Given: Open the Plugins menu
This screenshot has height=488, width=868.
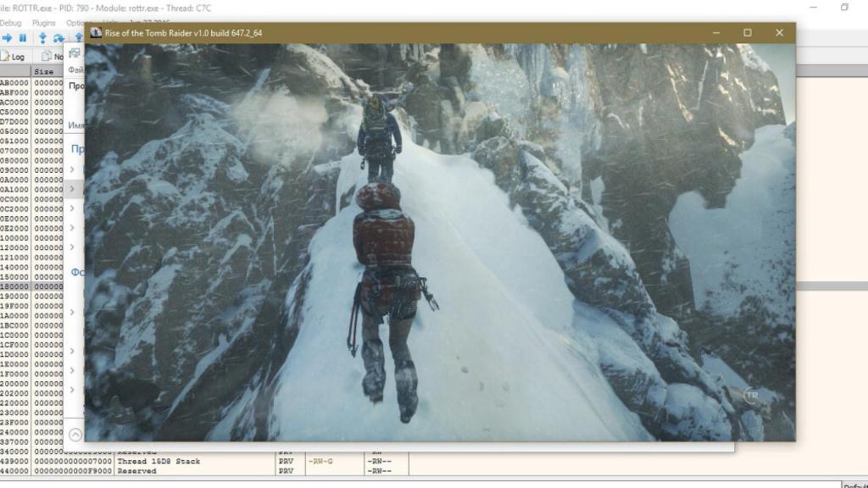Looking at the screenshot, I should coord(43,23).
